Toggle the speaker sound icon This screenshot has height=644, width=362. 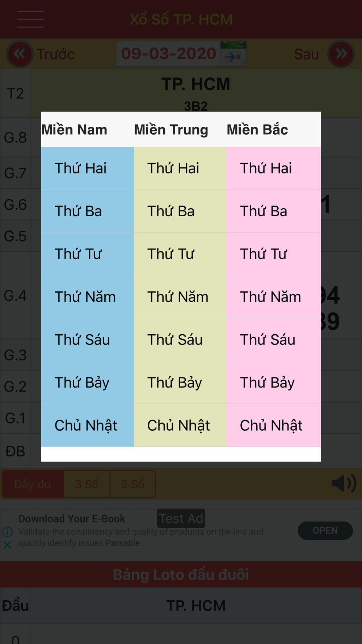[x=344, y=484]
